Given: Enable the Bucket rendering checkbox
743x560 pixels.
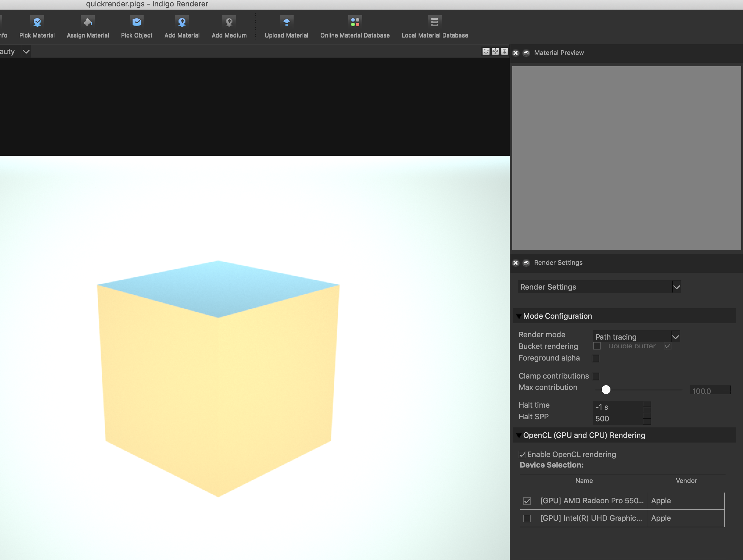Looking at the screenshot, I should [596, 346].
